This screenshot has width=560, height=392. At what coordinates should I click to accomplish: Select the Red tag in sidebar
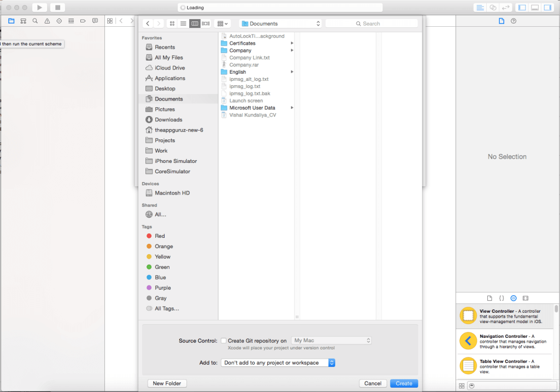pos(159,236)
